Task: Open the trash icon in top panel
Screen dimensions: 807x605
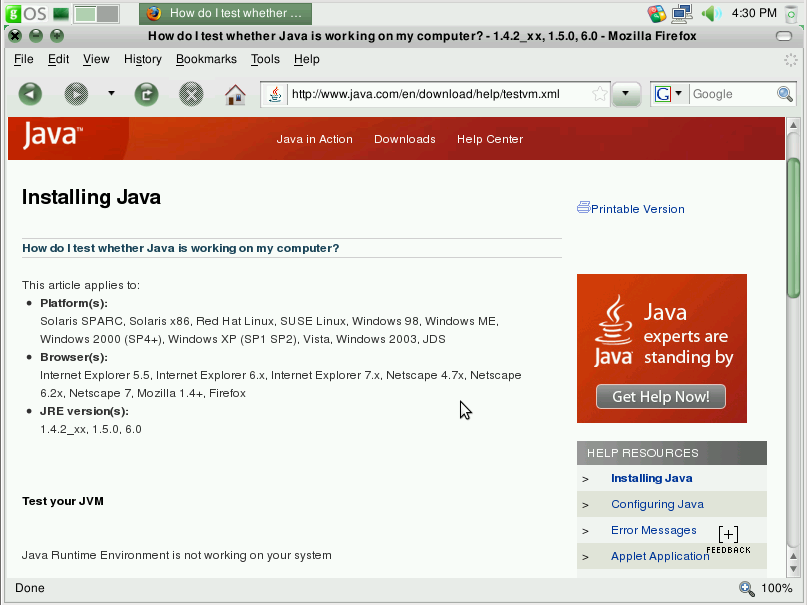Action: point(791,13)
